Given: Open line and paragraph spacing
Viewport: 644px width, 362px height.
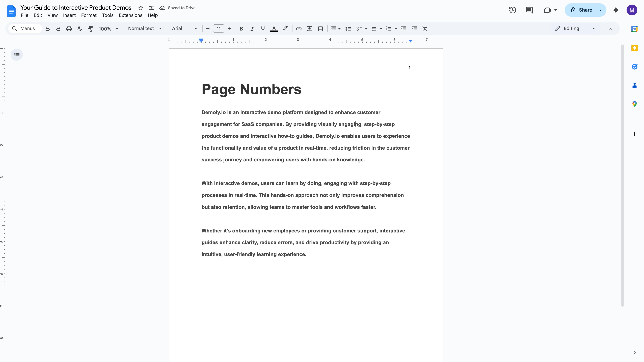Looking at the screenshot, I should point(348,29).
